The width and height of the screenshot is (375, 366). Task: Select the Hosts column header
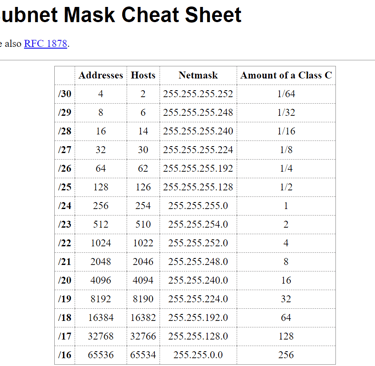point(143,75)
